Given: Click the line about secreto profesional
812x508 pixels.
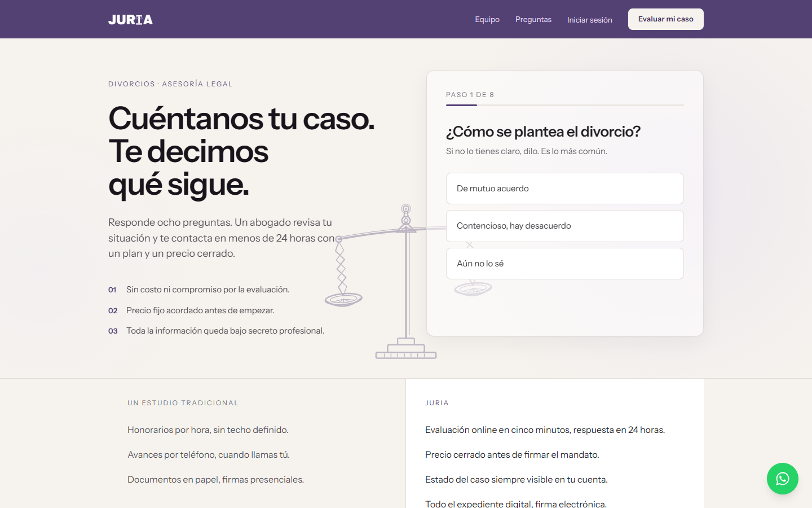Looking at the screenshot, I should point(226,331).
